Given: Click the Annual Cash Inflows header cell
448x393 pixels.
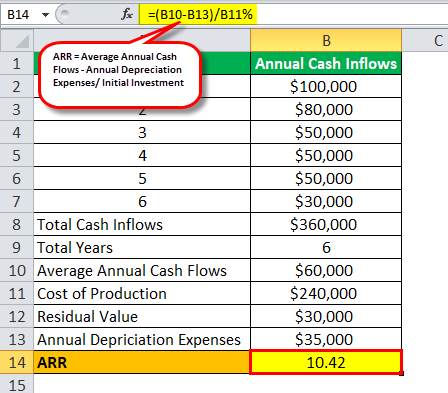Looking at the screenshot, I should [326, 63].
